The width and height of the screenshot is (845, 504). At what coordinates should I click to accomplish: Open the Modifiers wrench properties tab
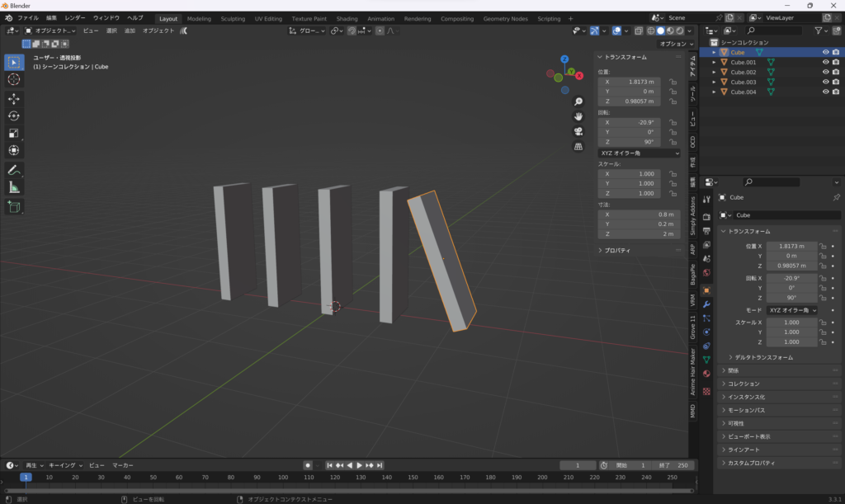click(706, 304)
